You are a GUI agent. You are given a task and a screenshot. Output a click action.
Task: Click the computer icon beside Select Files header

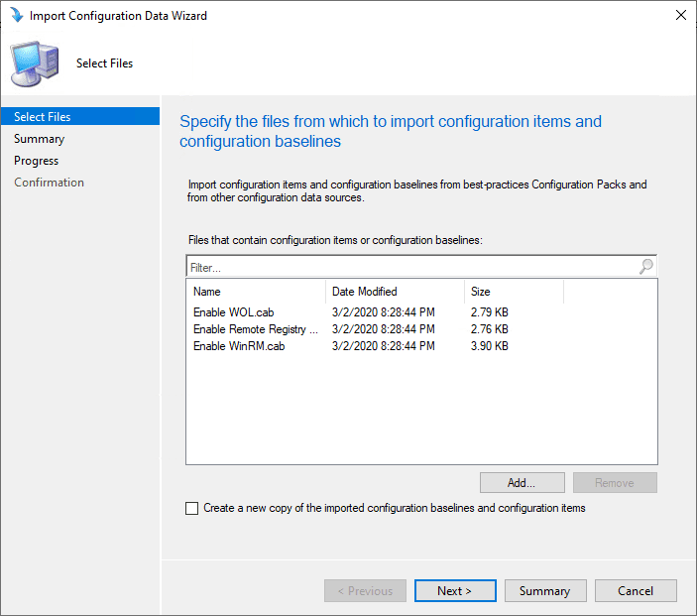click(x=35, y=63)
